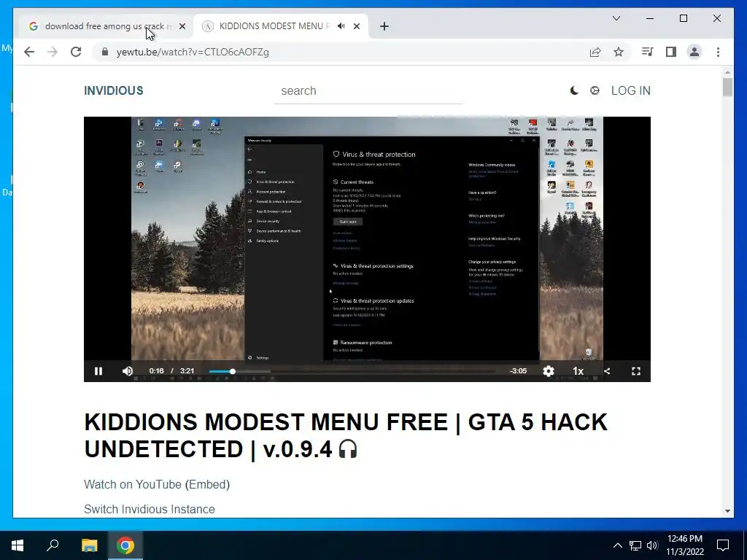Open a new browser tab

384,26
